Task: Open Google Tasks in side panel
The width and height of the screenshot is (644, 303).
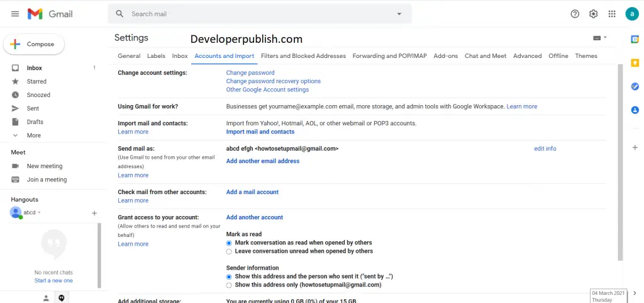Action: click(635, 86)
